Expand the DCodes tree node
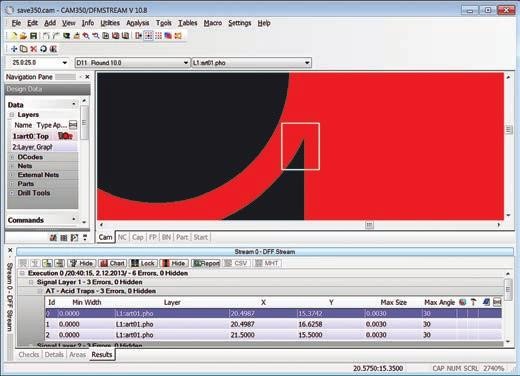This screenshot has width=520, height=376. 12,157
